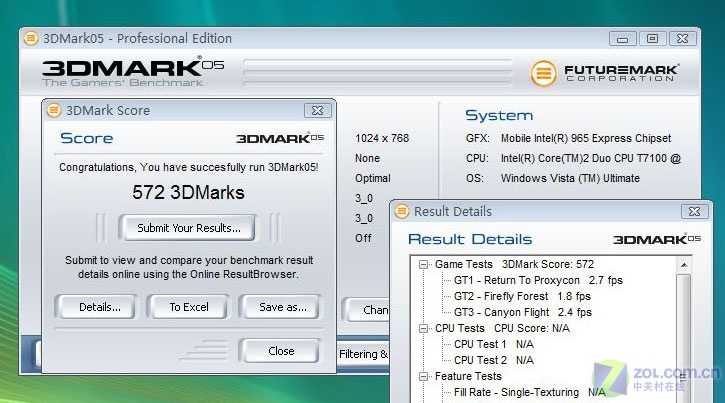The width and height of the screenshot is (725, 403).
Task: Select GT1 - Return To Proxycon row
Action: (538, 281)
